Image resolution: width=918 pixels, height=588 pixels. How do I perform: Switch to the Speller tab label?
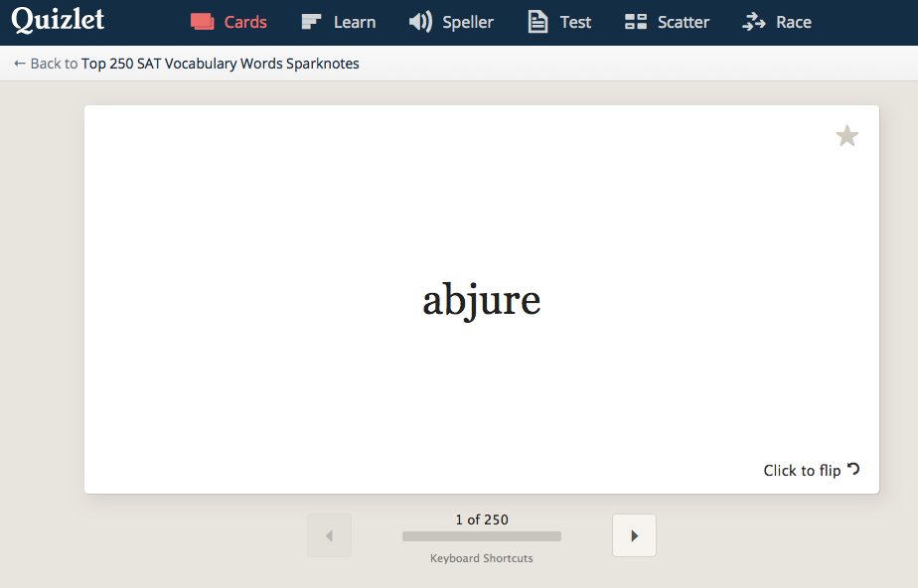tap(468, 22)
